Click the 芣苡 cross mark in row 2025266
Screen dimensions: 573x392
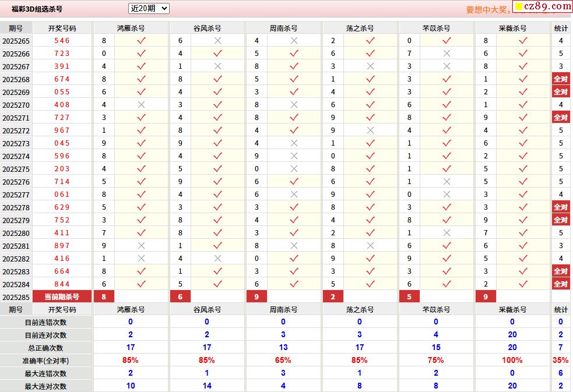point(447,53)
